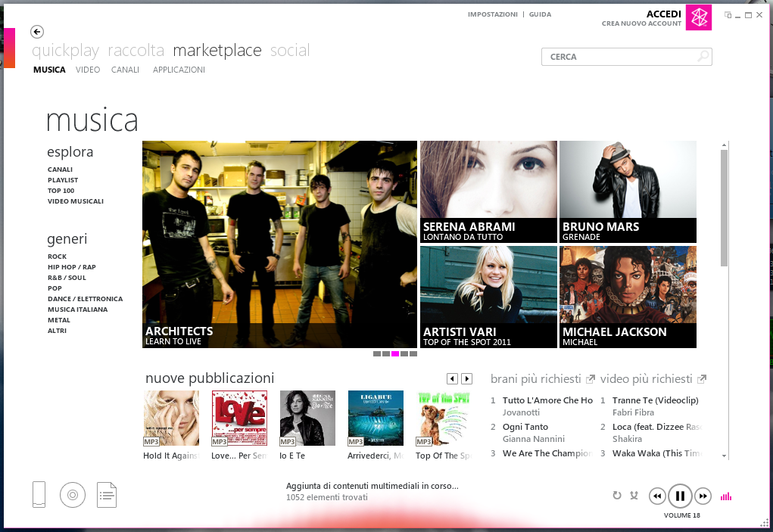Image resolution: width=773 pixels, height=532 pixels.
Task: Click the CERCA search field
Action: tap(627, 57)
